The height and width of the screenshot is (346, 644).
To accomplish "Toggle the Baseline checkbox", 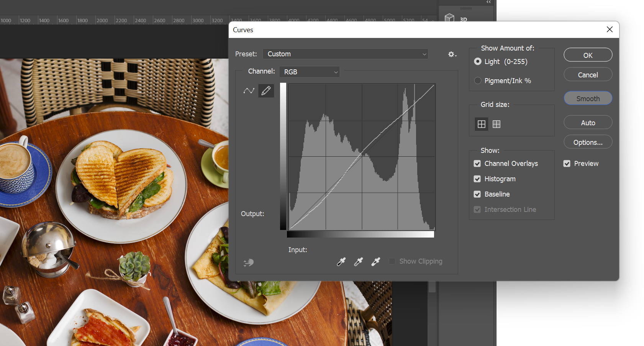I will [477, 194].
